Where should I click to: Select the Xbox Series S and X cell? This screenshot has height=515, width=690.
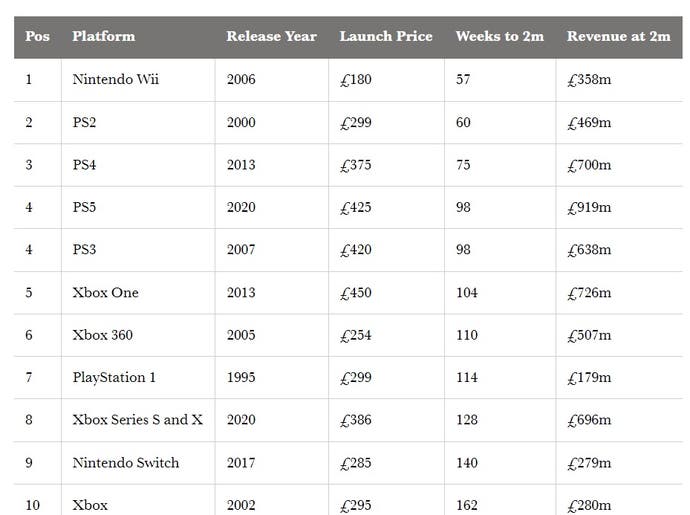(138, 420)
